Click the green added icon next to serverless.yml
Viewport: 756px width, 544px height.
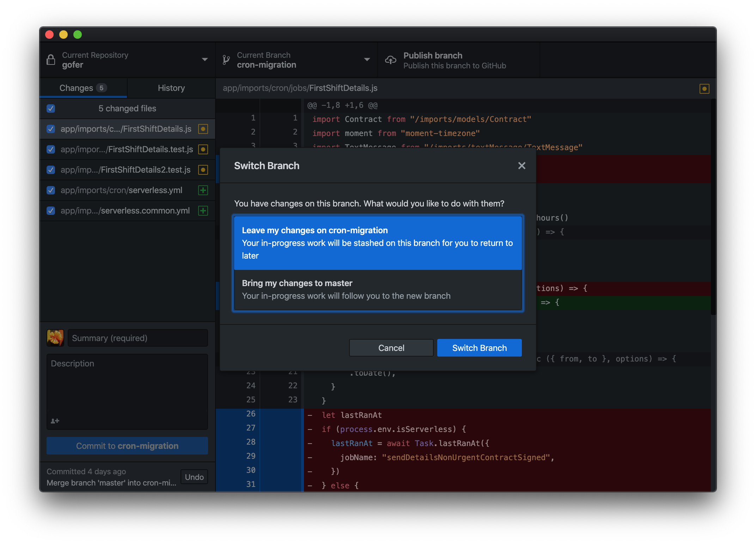(203, 190)
